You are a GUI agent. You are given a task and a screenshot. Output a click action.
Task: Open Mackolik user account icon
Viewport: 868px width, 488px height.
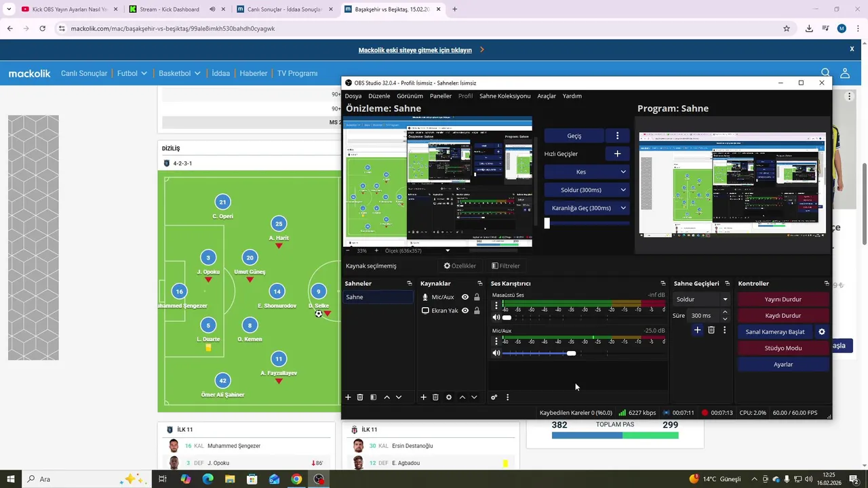[845, 73]
